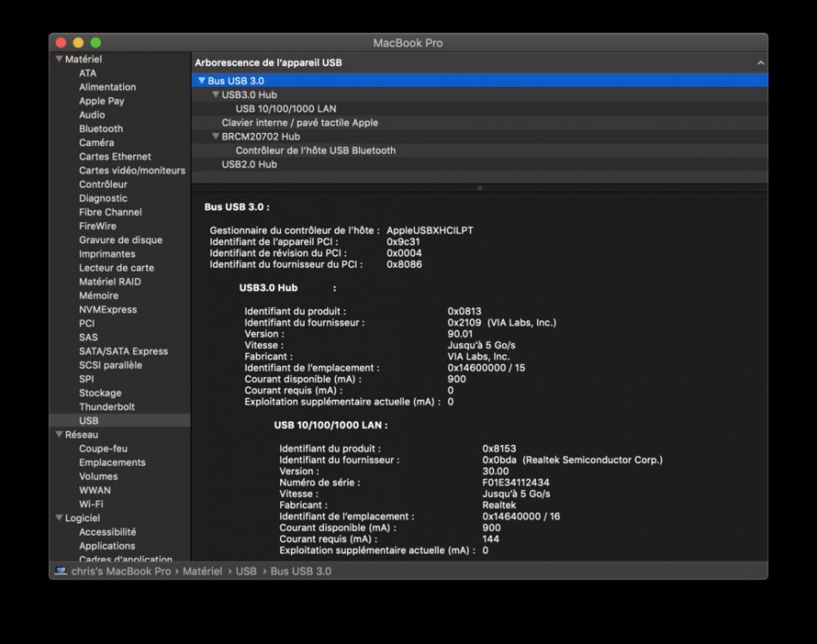Image resolution: width=817 pixels, height=644 pixels.
Task: Select SCSI parallèle entry
Action: (x=111, y=365)
